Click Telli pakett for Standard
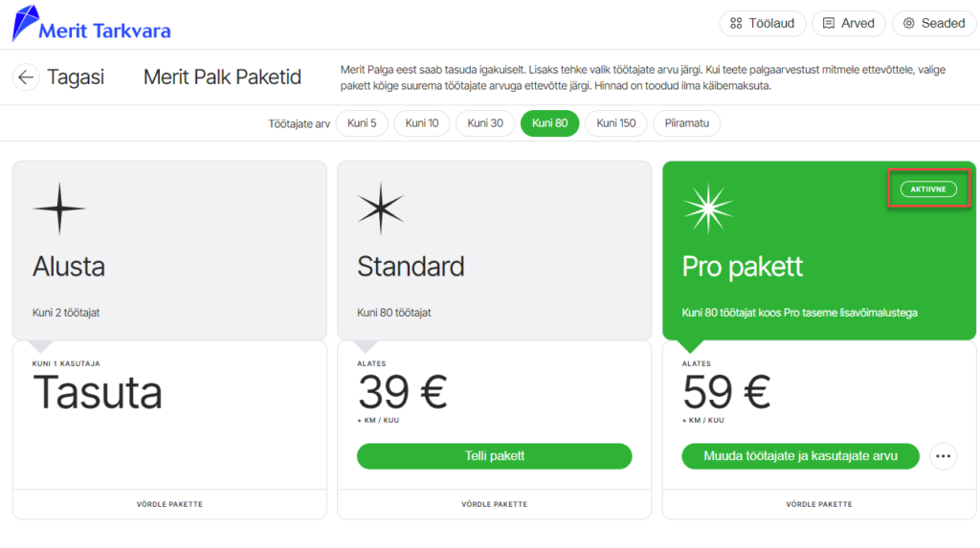This screenshot has width=980, height=548. 495,456
